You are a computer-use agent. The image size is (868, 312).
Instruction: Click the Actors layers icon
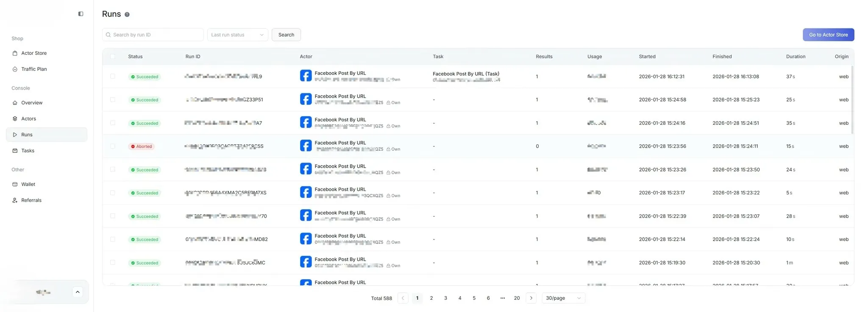click(15, 119)
